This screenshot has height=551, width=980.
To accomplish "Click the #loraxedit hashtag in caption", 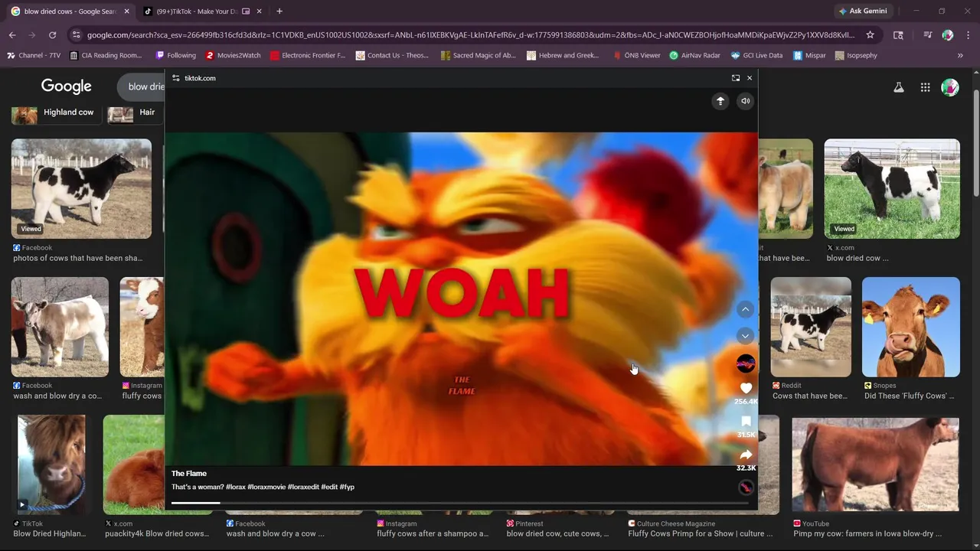I will [x=303, y=487].
